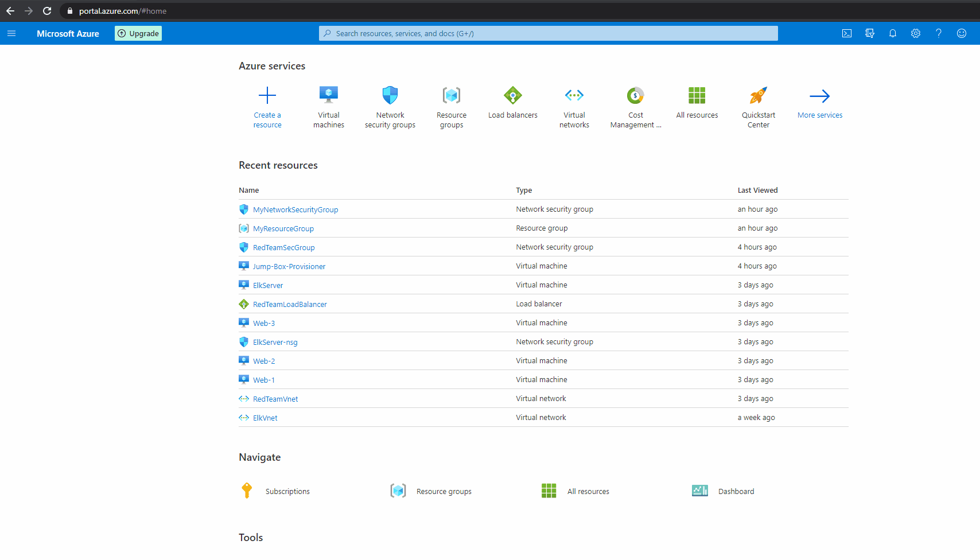This screenshot has height=560, width=980.
Task: Click the Resource groups icon under Navigate
Action: pos(398,491)
